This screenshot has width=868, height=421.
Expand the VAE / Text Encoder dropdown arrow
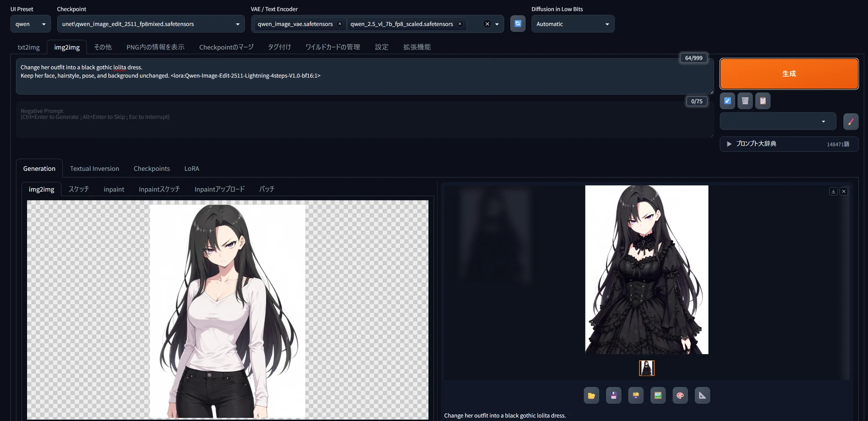pos(497,24)
